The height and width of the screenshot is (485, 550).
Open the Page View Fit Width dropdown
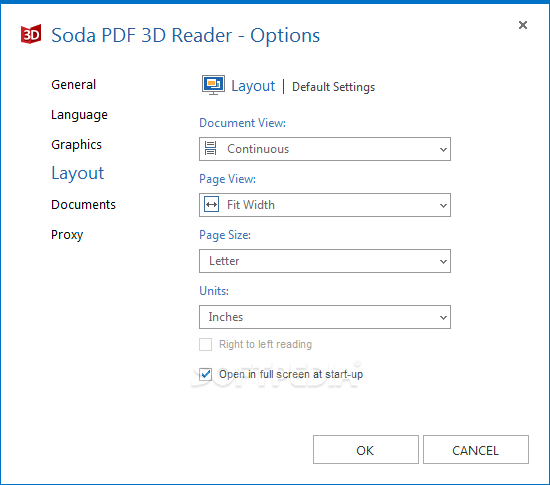[x=325, y=205]
